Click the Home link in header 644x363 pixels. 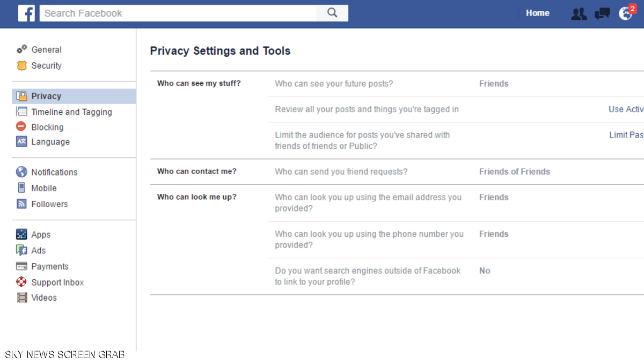[x=537, y=13]
